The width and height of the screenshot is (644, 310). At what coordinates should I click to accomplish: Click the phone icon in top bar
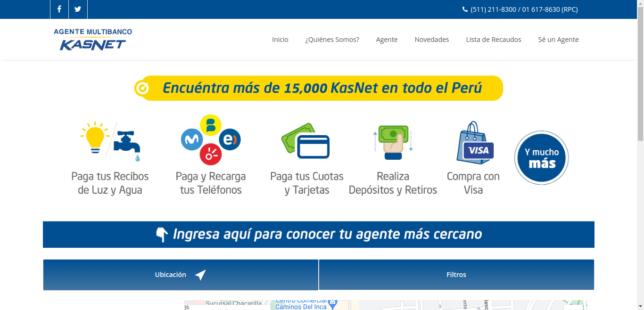click(465, 9)
